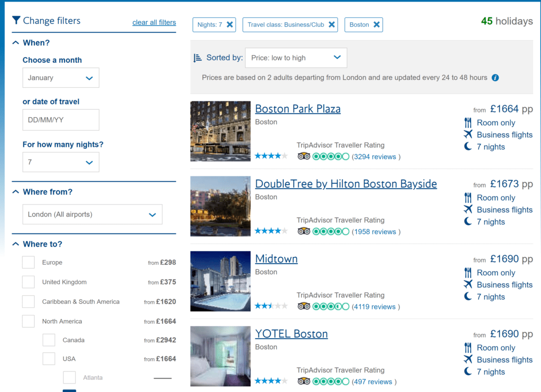This screenshot has height=392, width=541.
Task: Click clear all filters link
Action: tap(154, 22)
